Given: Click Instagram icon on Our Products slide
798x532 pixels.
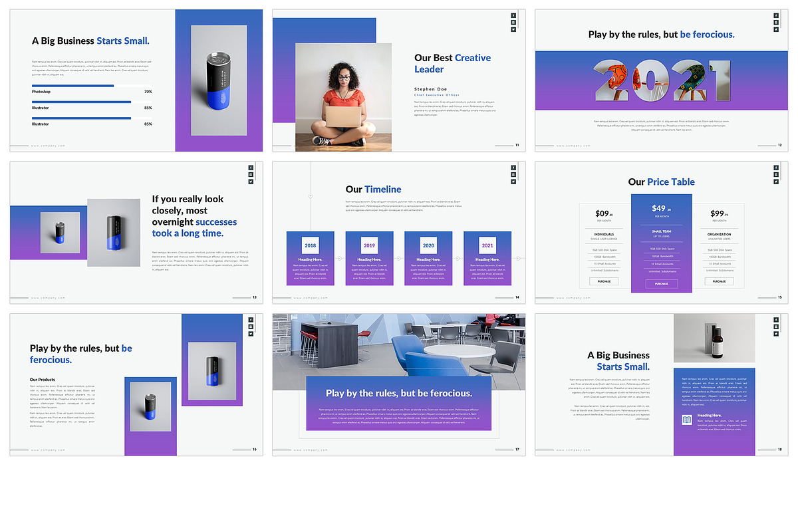Looking at the screenshot, I should coord(251,327).
